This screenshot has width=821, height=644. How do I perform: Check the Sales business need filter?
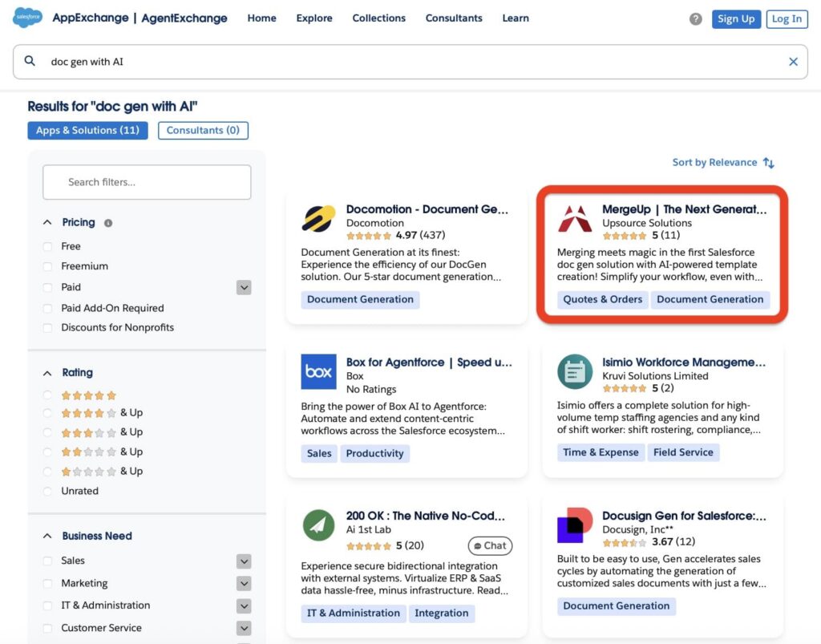point(47,561)
